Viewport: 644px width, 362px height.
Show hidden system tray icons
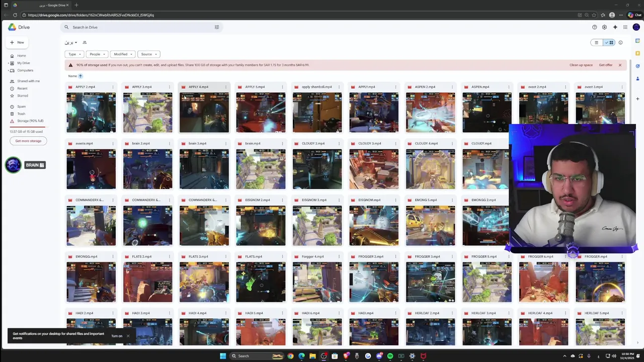pos(565,356)
